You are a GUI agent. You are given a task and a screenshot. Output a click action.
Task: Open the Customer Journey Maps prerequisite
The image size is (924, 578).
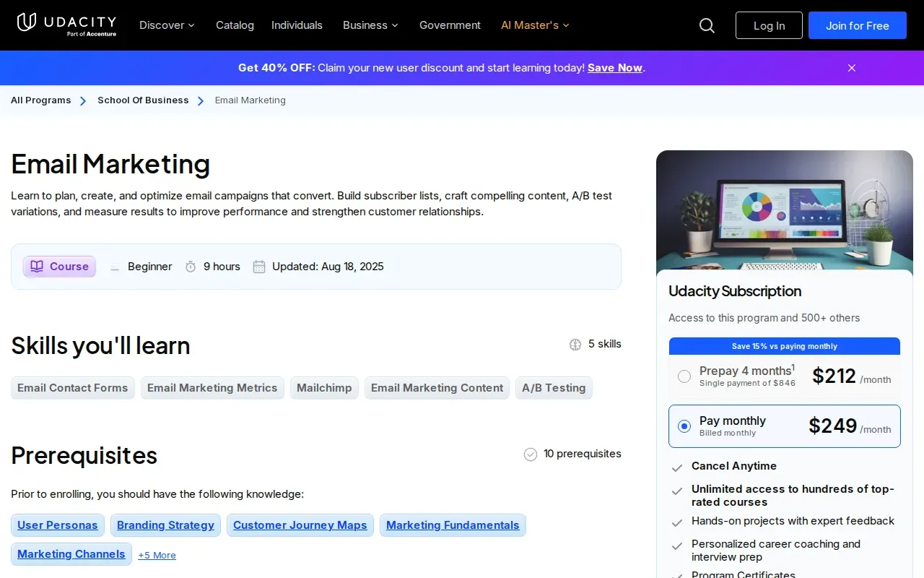[x=300, y=525]
